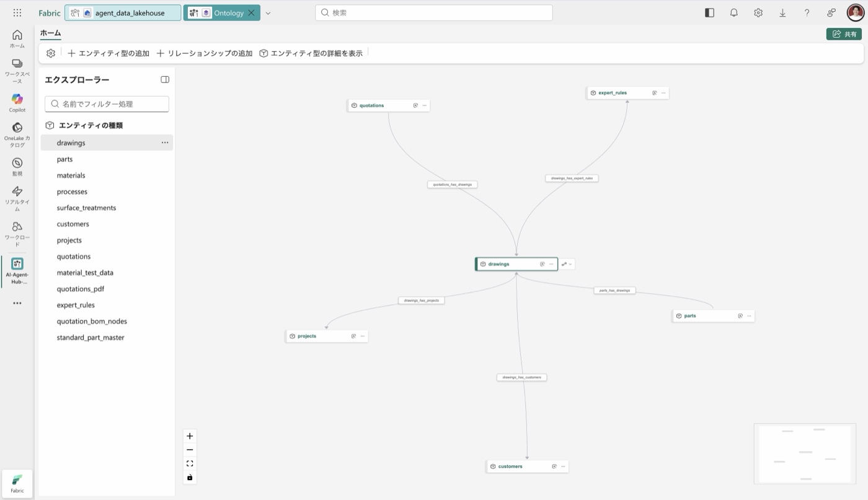
Task: Add a relationship (リレーションシップの追加)
Action: [205, 53]
